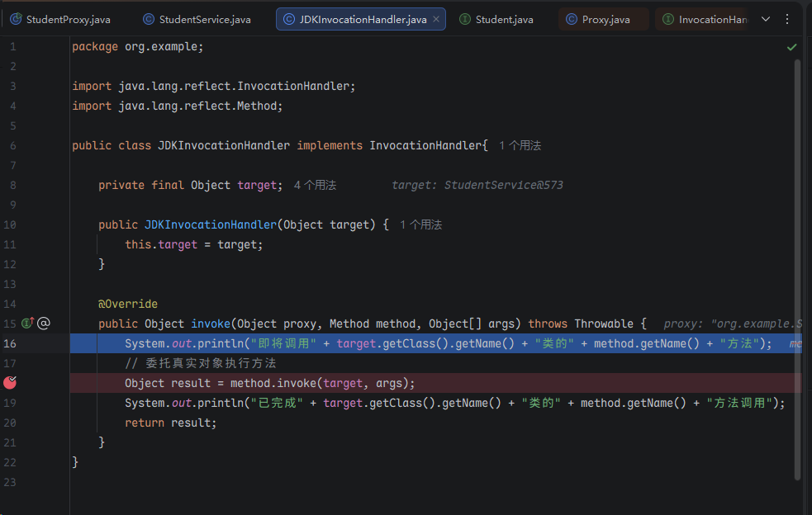
Task: Click line number 16 in the gutter
Action: pos(11,343)
